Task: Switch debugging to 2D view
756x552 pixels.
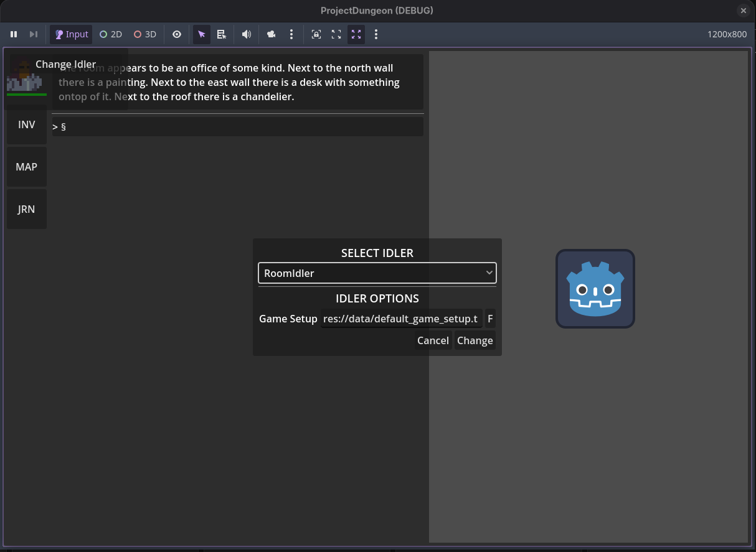Action: (110, 34)
